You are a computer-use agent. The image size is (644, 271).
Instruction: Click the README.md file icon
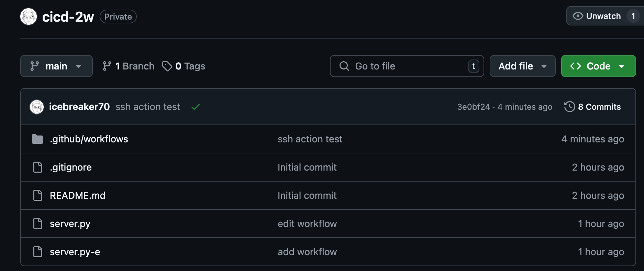pyautogui.click(x=37, y=195)
